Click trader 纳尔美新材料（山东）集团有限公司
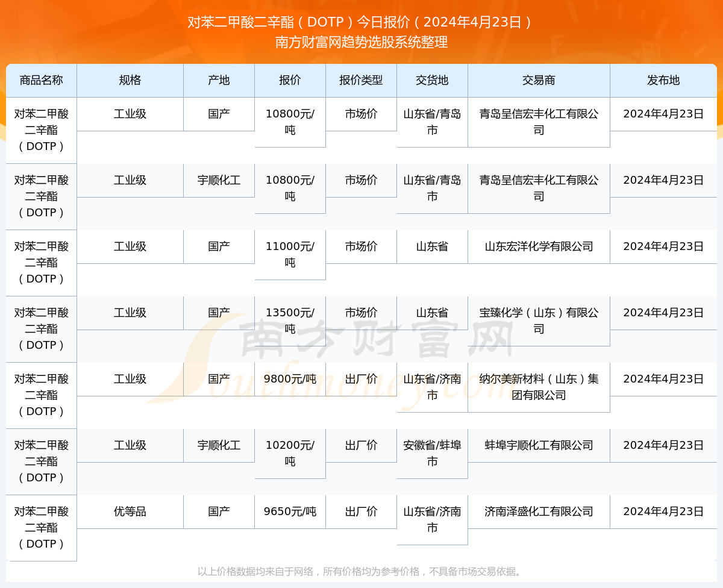The image size is (723, 588). click(x=539, y=387)
